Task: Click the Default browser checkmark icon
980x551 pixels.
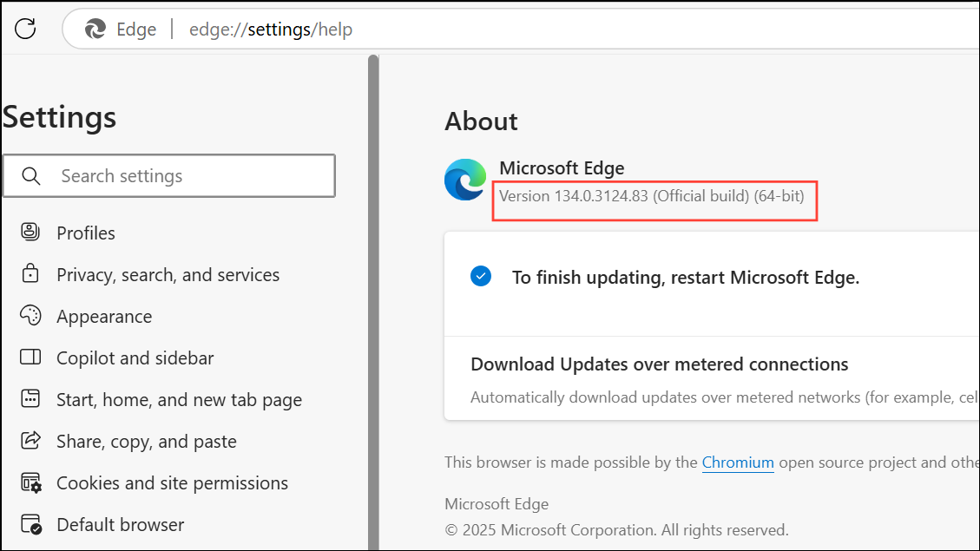Action: coord(30,523)
